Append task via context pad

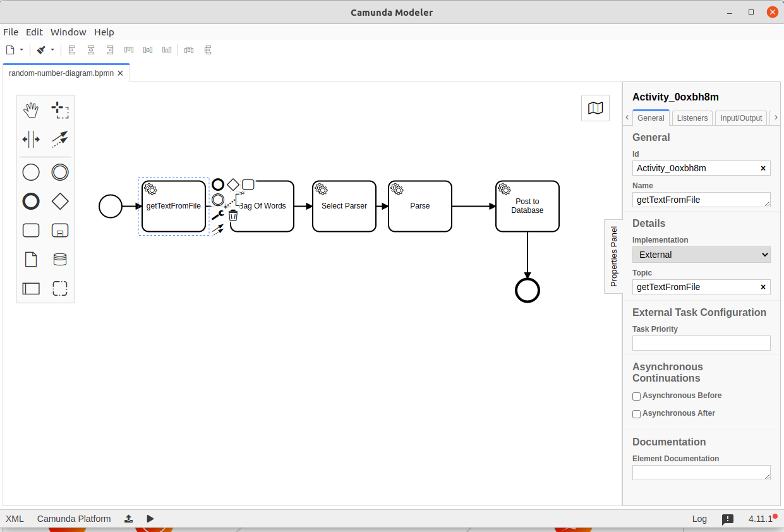point(248,184)
